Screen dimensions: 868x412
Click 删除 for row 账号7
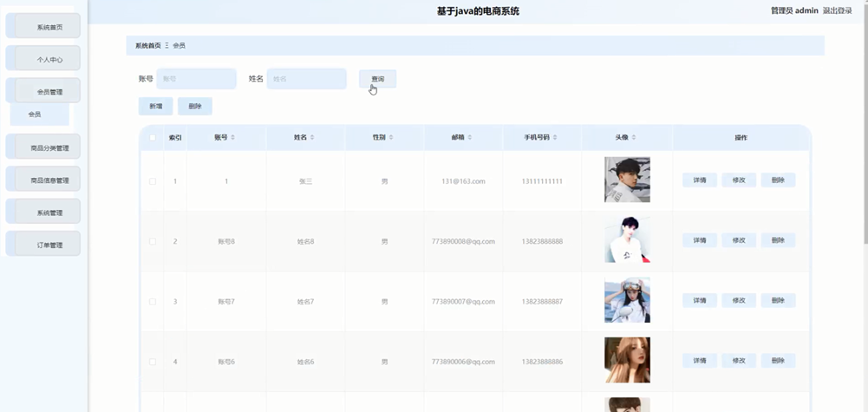[779, 301]
